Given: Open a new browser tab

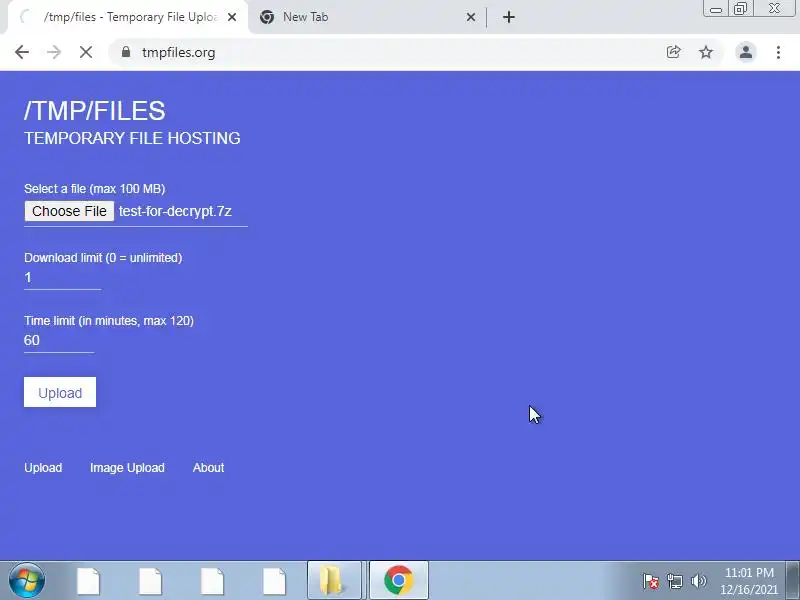Looking at the screenshot, I should (x=509, y=17).
